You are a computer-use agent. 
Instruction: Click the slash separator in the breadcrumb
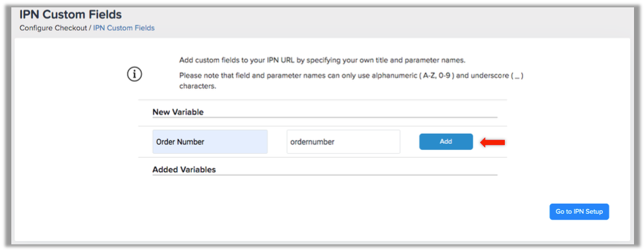[90, 29]
